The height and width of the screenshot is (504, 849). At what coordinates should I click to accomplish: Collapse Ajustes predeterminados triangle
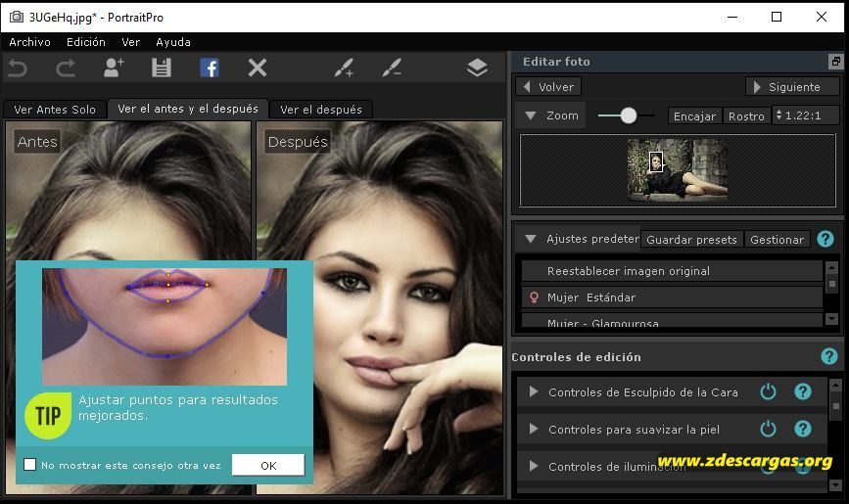531,239
